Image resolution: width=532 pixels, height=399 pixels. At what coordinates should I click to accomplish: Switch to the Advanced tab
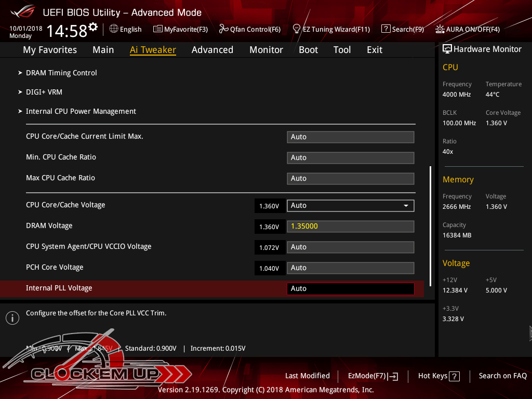point(212,50)
